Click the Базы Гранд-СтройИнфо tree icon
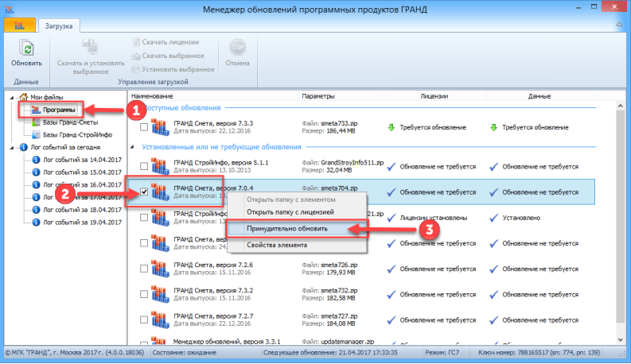The height and width of the screenshot is (364, 631). tap(37, 134)
